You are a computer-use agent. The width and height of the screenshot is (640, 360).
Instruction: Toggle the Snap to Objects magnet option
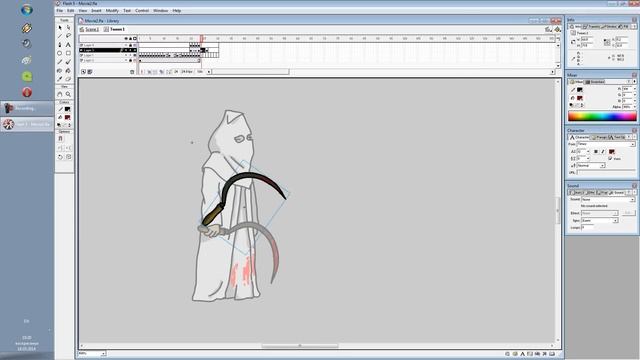coord(60,139)
